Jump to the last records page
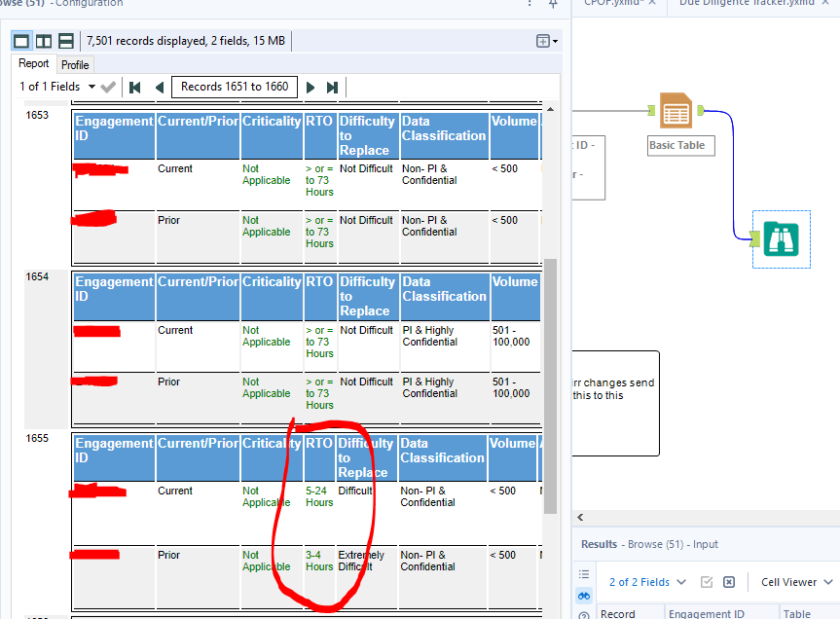 [332, 86]
